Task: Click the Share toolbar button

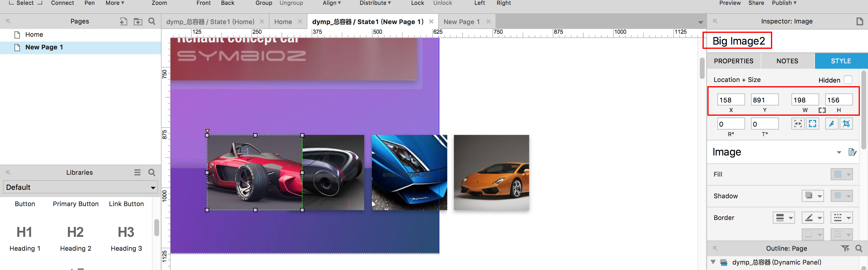Action: click(756, 3)
